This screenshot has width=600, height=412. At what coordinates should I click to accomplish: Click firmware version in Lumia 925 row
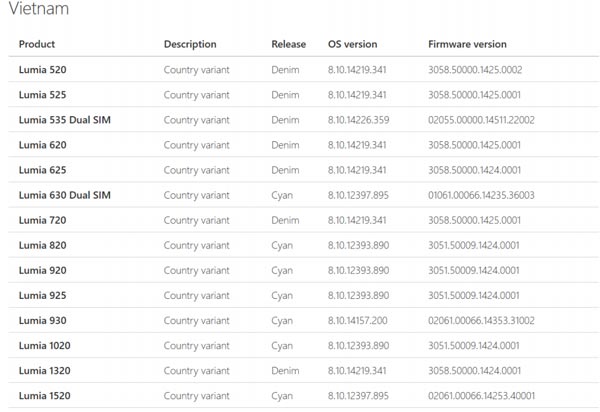pyautogui.click(x=474, y=295)
